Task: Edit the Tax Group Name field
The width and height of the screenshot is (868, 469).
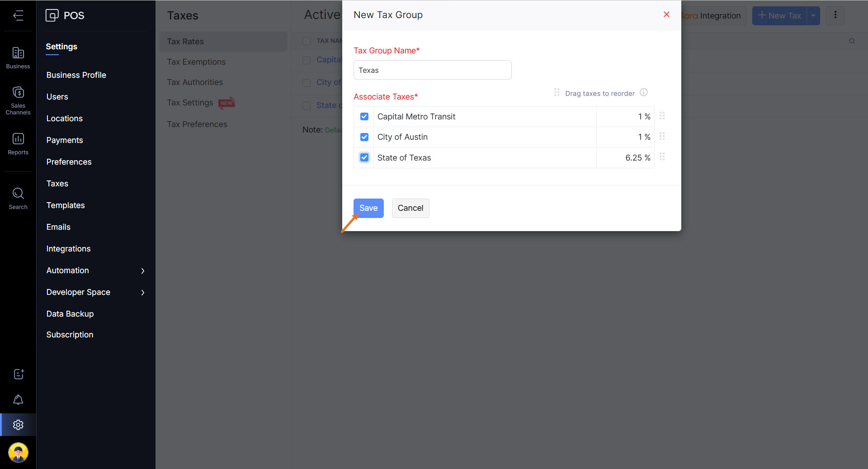Action: (433, 70)
